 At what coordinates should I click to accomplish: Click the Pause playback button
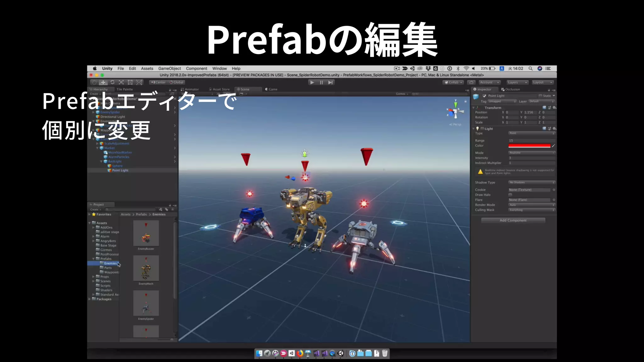(x=321, y=82)
